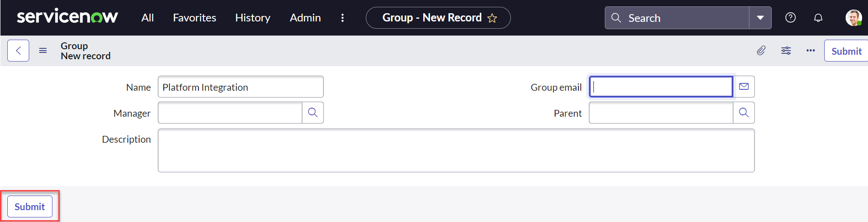Open the notifications bell
Image resolution: width=868 pixels, height=222 pixels.
coord(818,18)
